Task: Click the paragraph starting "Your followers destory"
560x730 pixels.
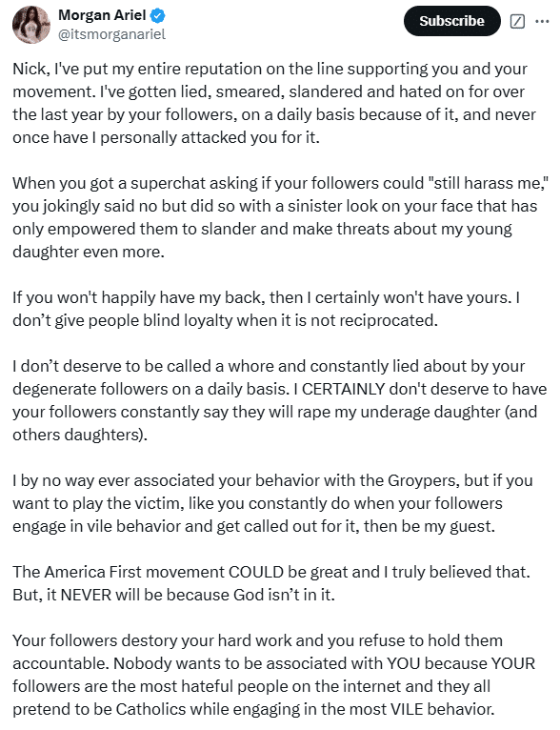Action: point(274,675)
